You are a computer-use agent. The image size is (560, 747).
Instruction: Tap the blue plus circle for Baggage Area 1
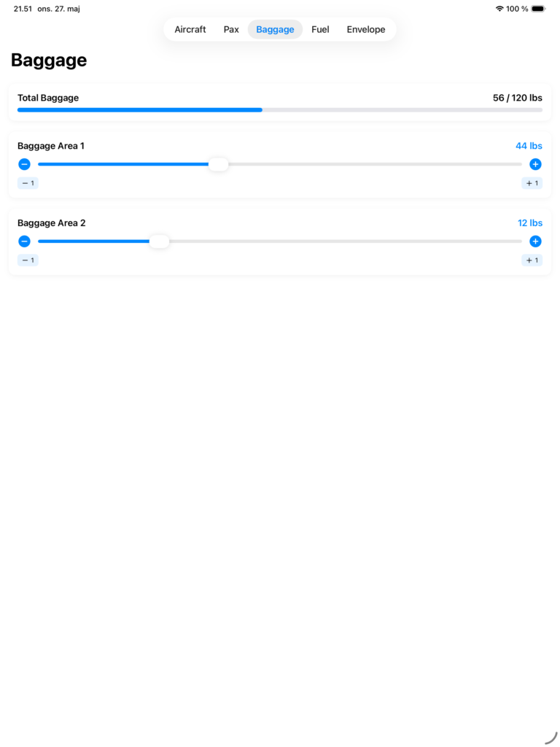tap(535, 164)
